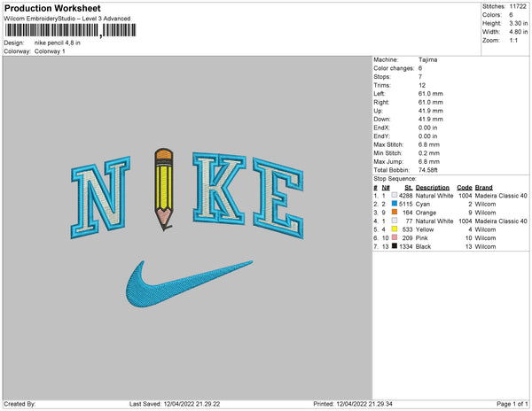Screen dimensions: 532x411
Task: Click the 'Black' description text
Action: click(423, 246)
